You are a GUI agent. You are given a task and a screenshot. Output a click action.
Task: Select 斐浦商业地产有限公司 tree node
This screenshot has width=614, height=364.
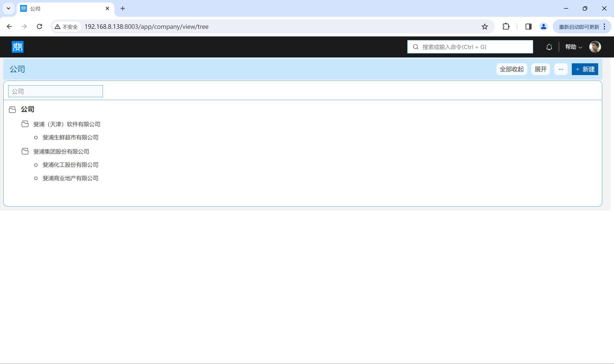[71, 178]
